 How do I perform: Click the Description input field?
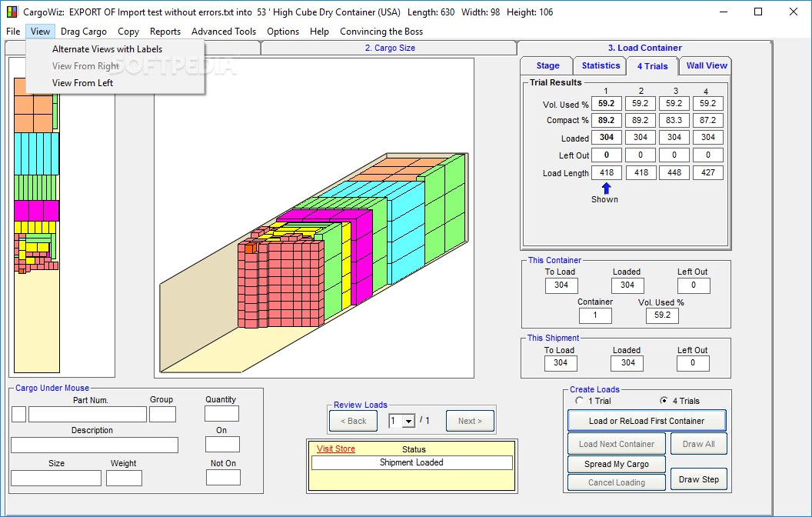[x=95, y=445]
